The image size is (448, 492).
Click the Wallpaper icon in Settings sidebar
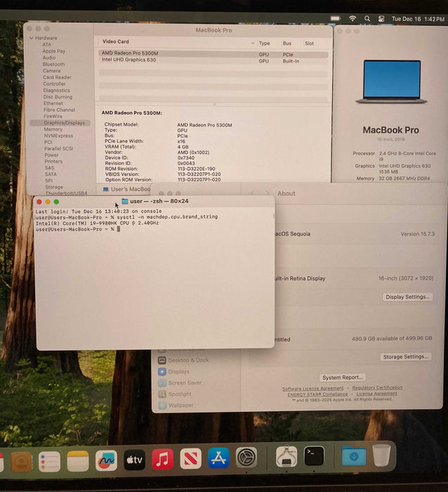(162, 406)
